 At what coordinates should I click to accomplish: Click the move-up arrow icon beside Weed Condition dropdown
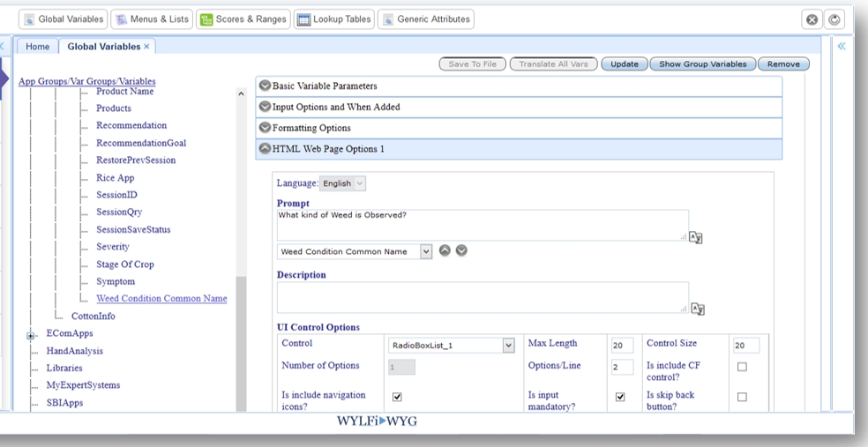click(445, 250)
